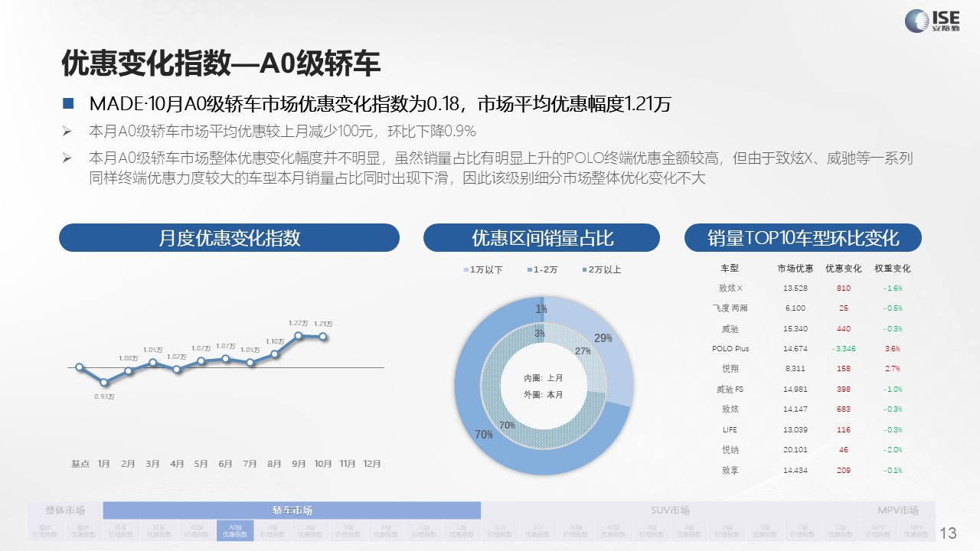
Task: Click the 1.10万 data label for August
Action: click(275, 341)
